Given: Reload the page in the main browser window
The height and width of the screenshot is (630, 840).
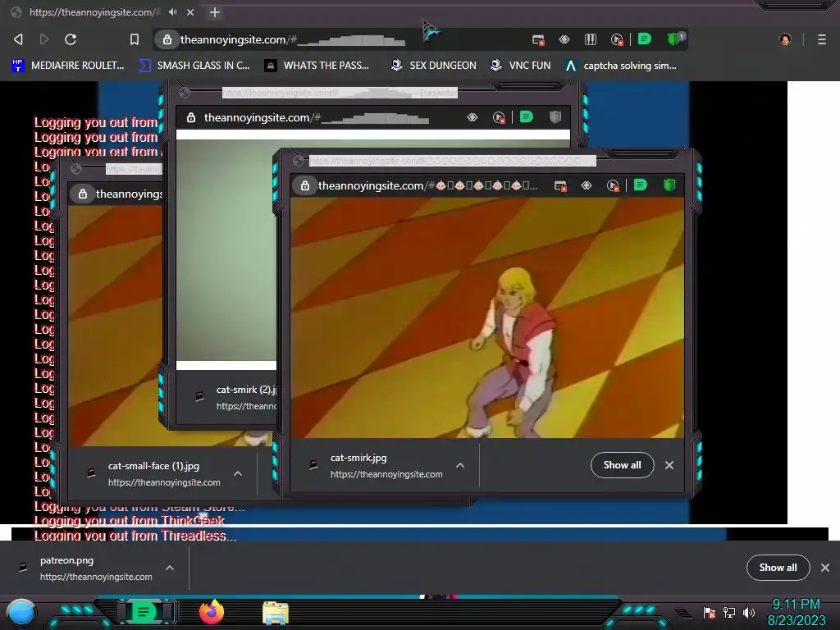Looking at the screenshot, I should pyautogui.click(x=71, y=39).
